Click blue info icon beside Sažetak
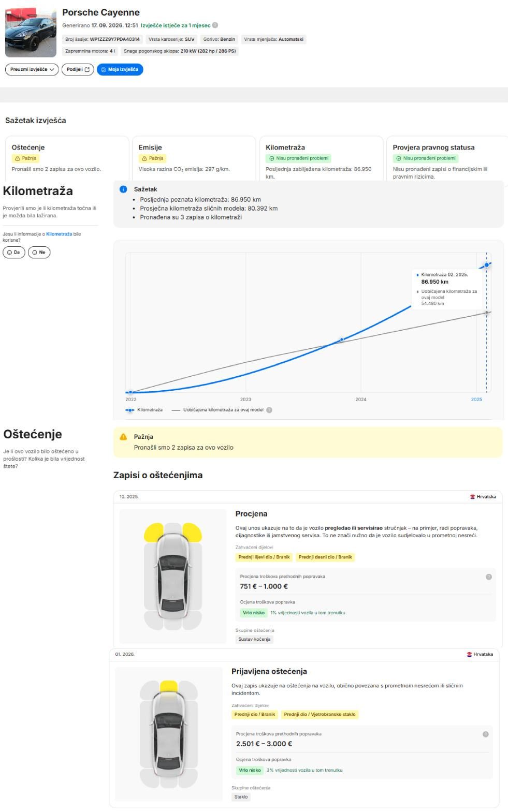508x812 pixels. point(123,189)
